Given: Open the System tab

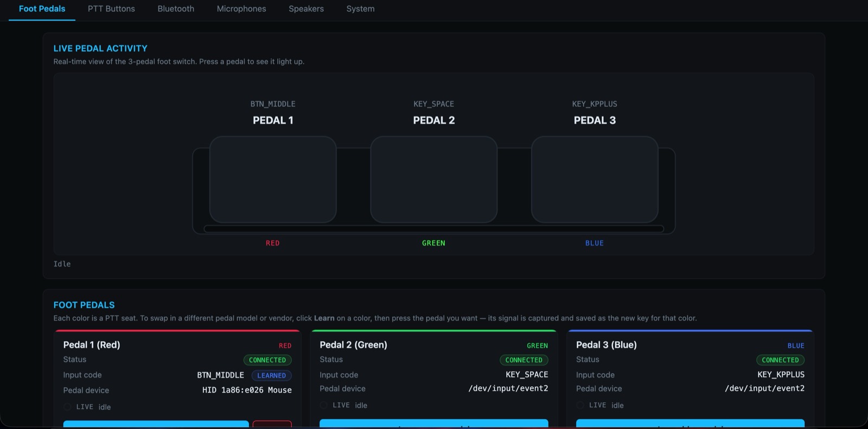Looking at the screenshot, I should click(360, 9).
